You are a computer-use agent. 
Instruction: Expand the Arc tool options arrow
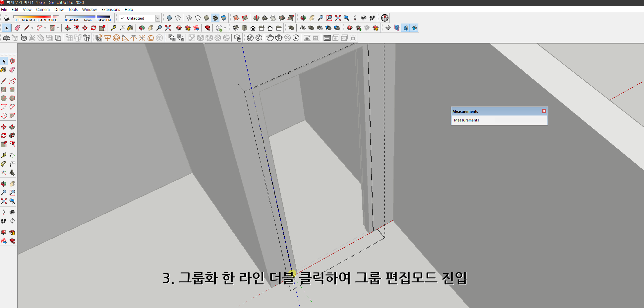pyautogui.click(x=45, y=28)
